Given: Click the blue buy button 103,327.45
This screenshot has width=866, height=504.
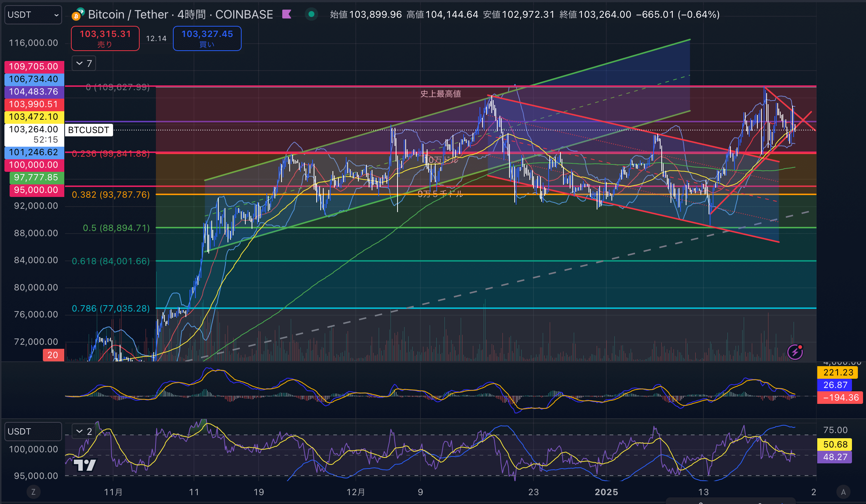Looking at the screenshot, I should pyautogui.click(x=207, y=38).
